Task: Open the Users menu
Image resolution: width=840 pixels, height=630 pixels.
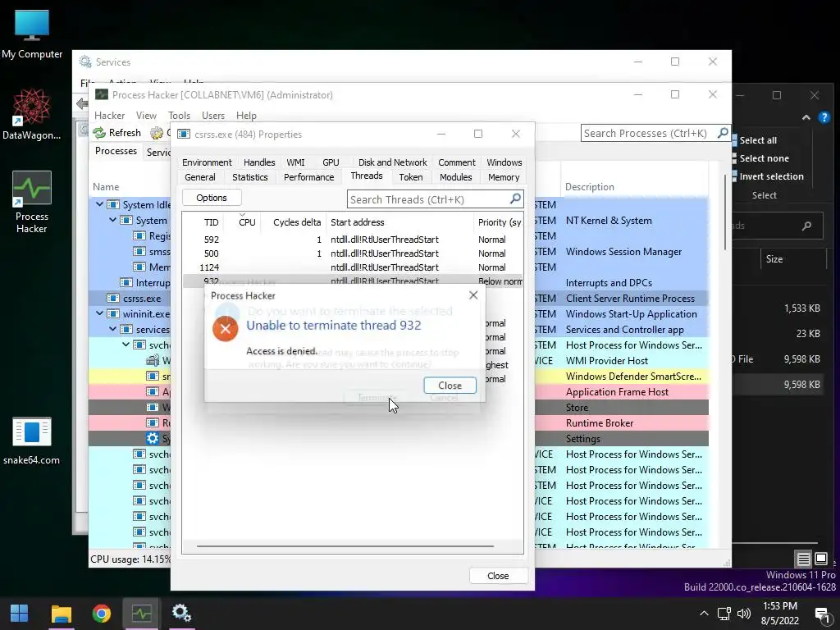Action: click(x=213, y=115)
